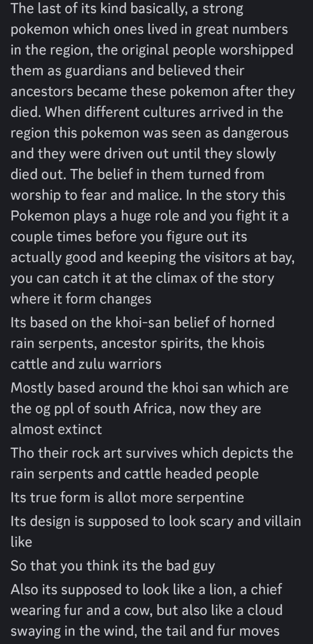
Task: Click the message starting "Tho their rock art"
Action: (152, 463)
